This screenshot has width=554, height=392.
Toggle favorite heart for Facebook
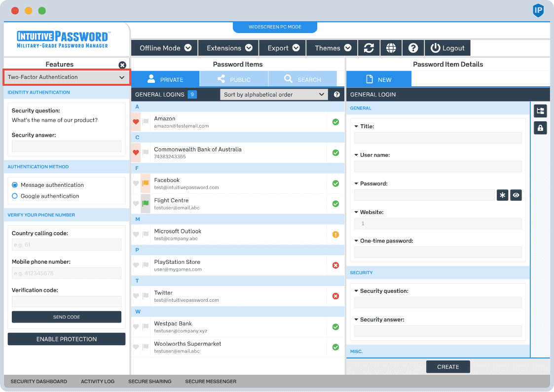click(136, 183)
